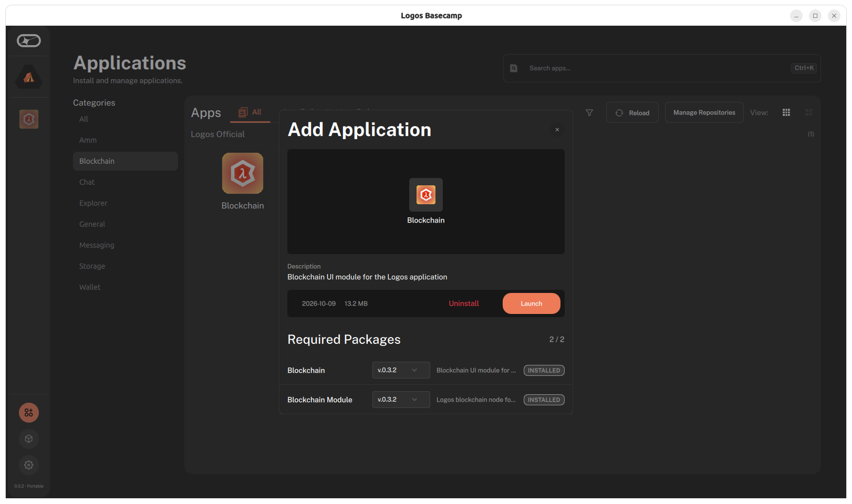Click the Ctrl+K shortcut hint
Screen dimensions: 852x504
[x=804, y=68]
